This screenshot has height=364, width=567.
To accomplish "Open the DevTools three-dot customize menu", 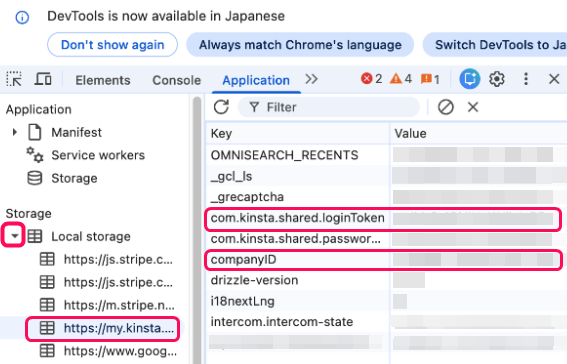I will 526,79.
